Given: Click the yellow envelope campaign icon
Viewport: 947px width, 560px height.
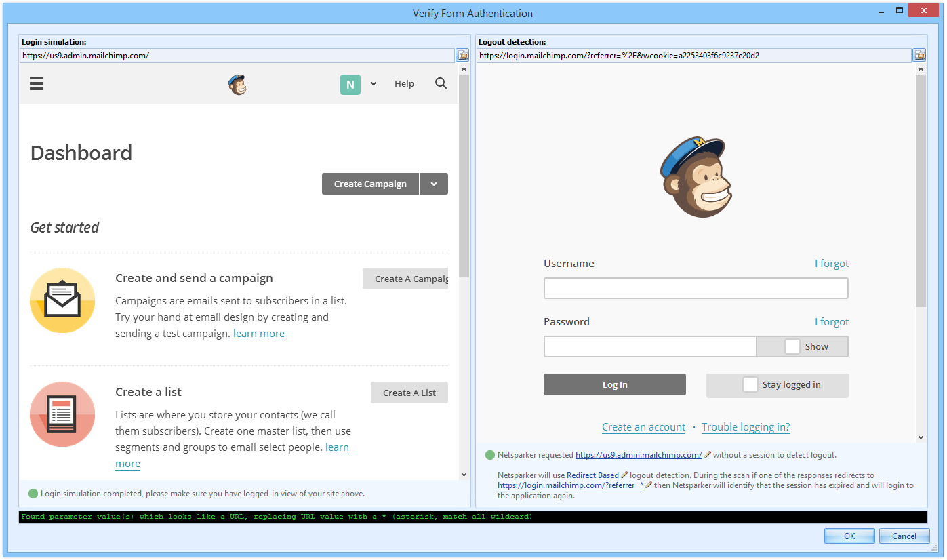Looking at the screenshot, I should pos(62,300).
